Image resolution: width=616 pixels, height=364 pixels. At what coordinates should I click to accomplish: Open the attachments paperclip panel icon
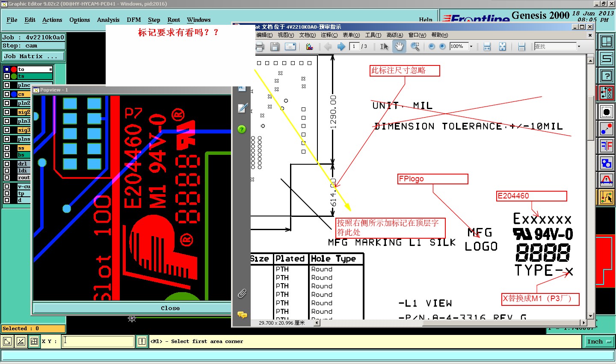click(242, 293)
